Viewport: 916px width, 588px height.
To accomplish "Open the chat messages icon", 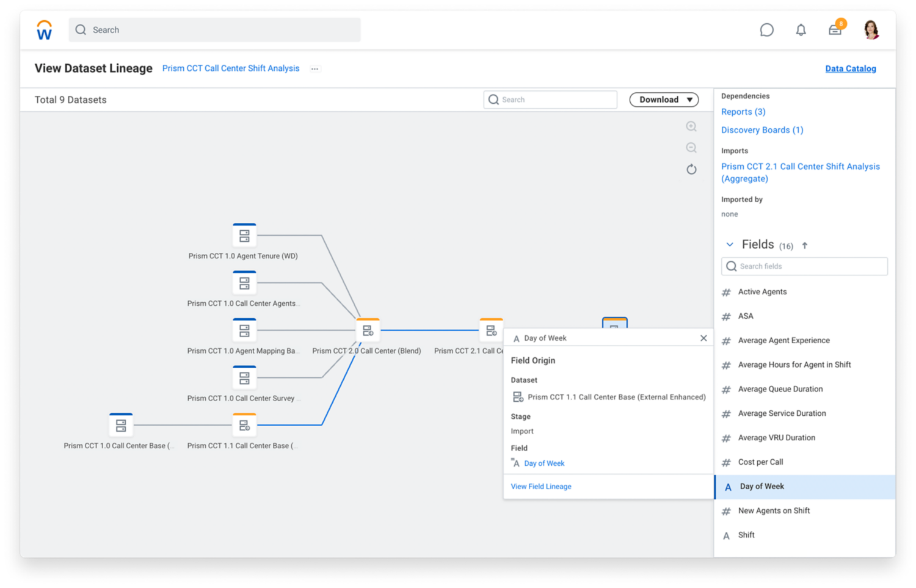I will (766, 30).
